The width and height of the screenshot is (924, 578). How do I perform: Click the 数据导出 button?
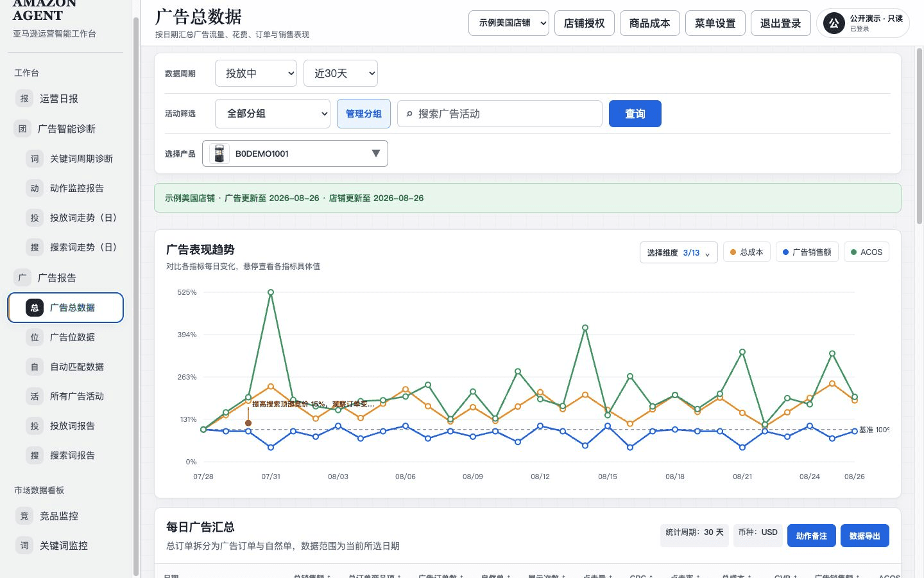(x=865, y=536)
